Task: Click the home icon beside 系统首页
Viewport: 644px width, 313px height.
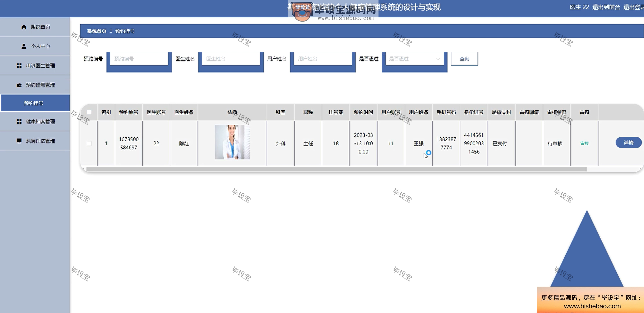Action: click(x=24, y=27)
